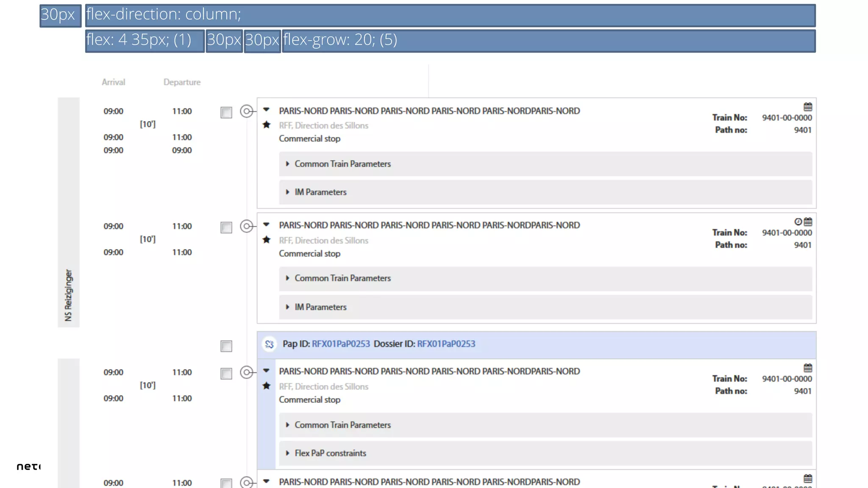This screenshot has height=488, width=868.
Task: Tick checkbox for first PARIS-NORD stop
Action: [226, 113]
